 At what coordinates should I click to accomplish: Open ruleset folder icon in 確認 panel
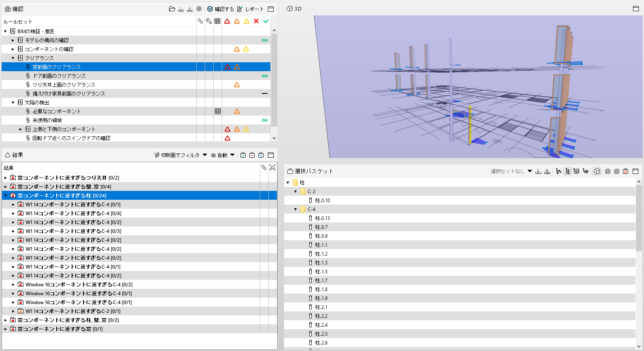(172, 9)
